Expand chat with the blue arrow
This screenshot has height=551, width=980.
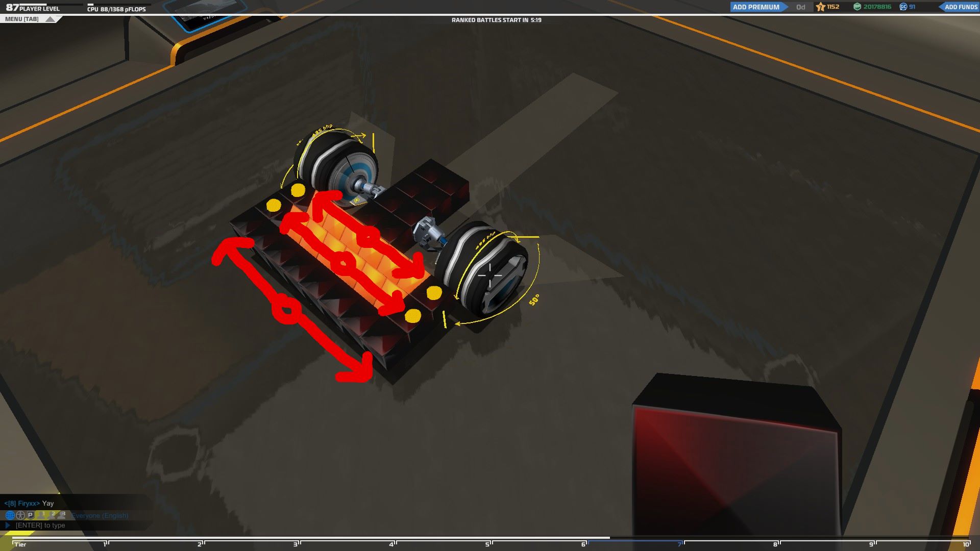[x=8, y=525]
